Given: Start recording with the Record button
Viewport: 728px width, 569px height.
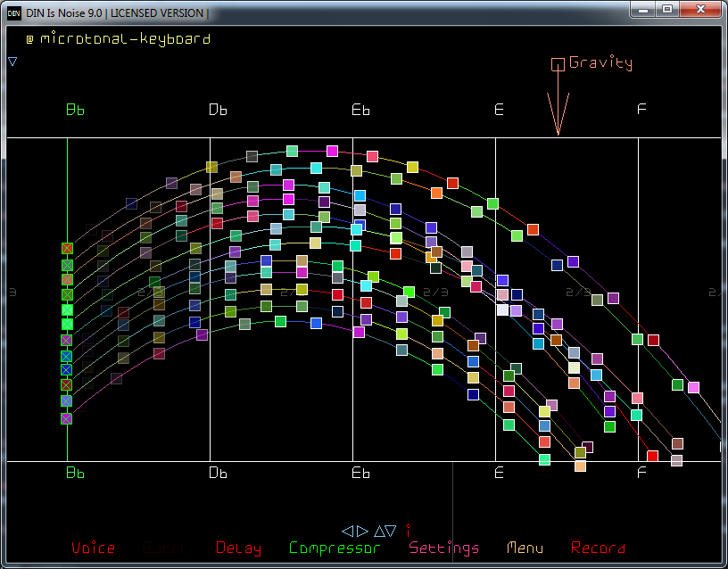Looking at the screenshot, I should 598,548.
